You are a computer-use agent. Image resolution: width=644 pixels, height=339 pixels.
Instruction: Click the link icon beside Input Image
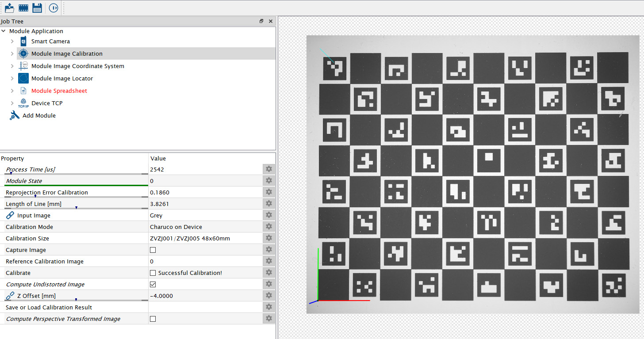10,215
